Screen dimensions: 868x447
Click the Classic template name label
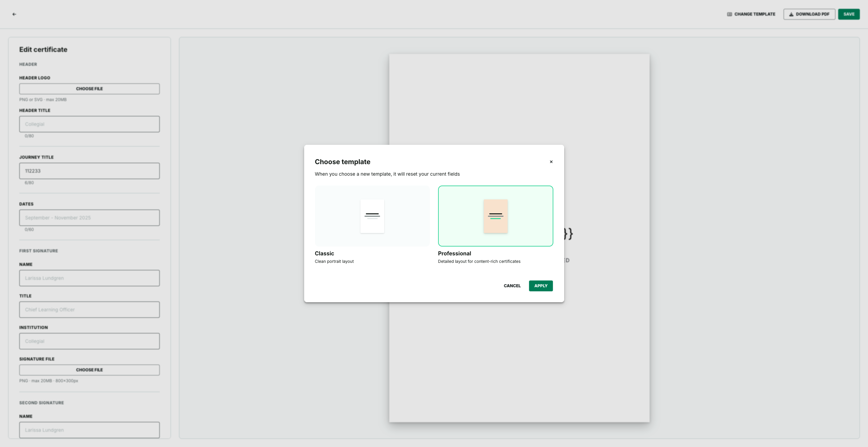(324, 253)
